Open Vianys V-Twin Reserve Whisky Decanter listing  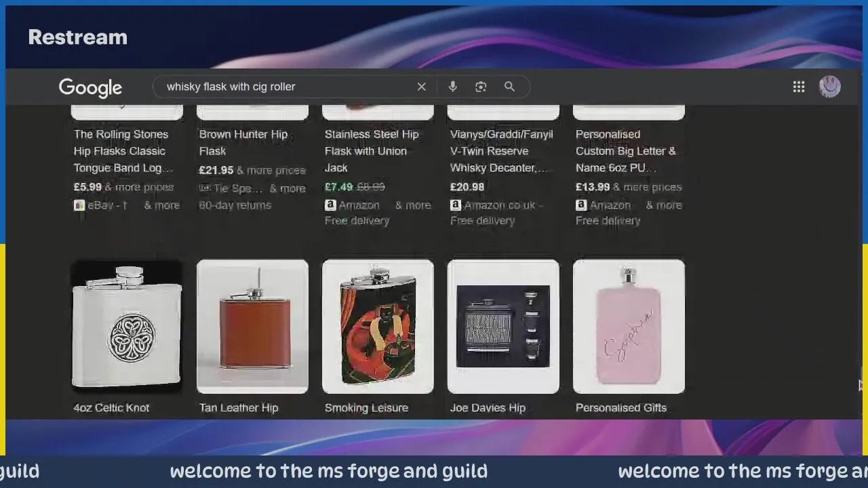(502, 151)
